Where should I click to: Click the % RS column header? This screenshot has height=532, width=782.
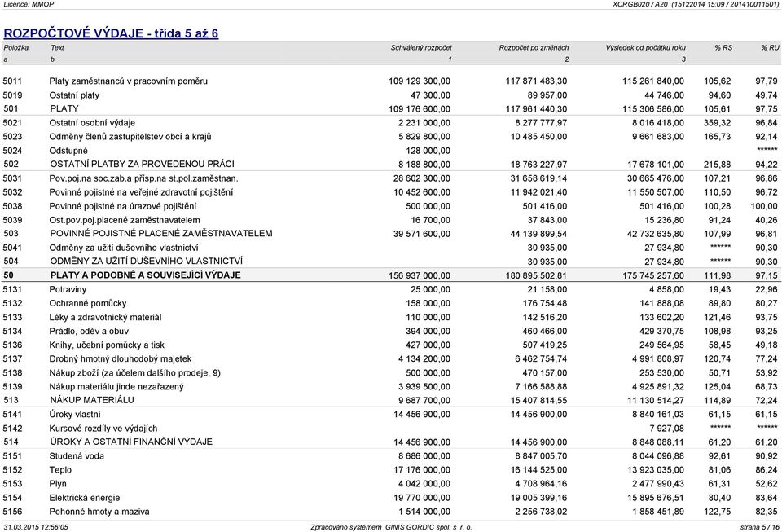click(723, 48)
